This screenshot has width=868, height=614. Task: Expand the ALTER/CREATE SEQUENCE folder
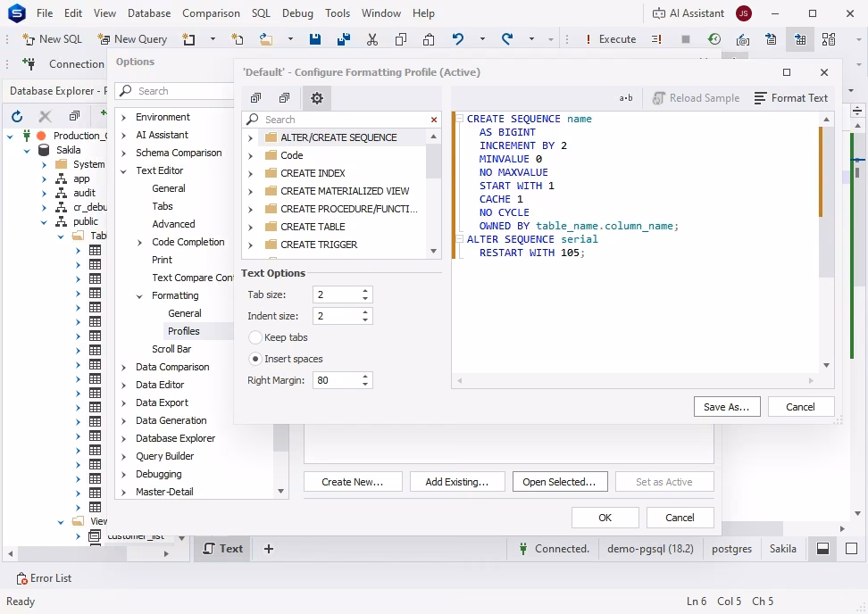251,137
